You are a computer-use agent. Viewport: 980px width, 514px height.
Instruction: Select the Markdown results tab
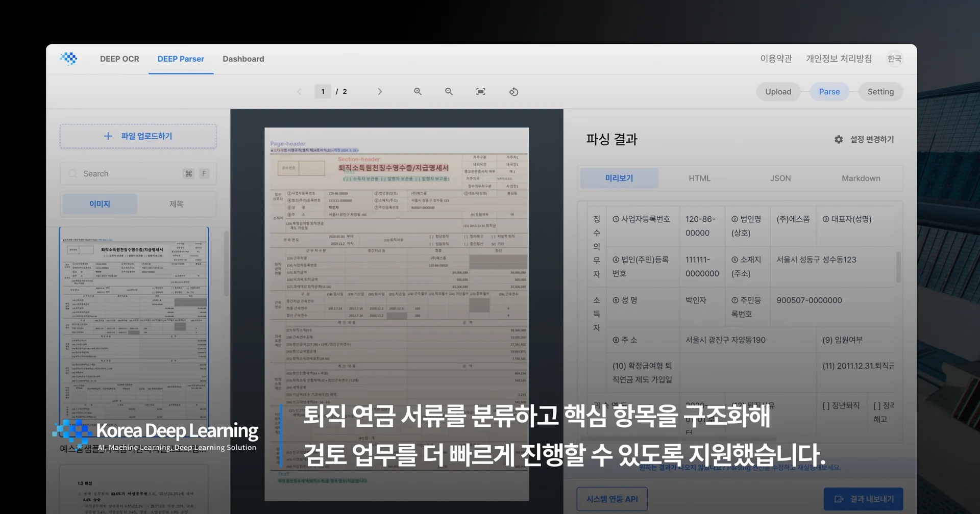861,178
